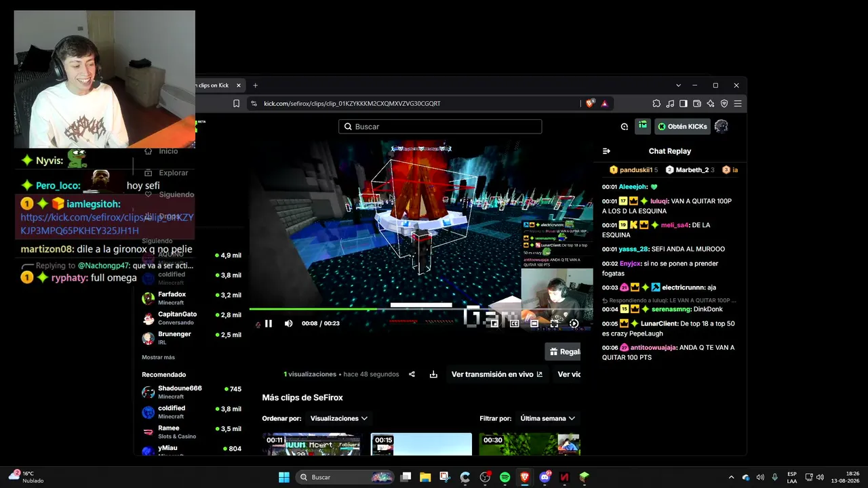Open the media control music note icon

point(670,104)
